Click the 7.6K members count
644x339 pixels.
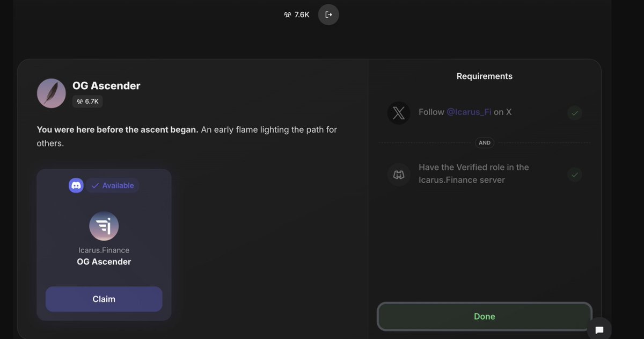coord(297,15)
